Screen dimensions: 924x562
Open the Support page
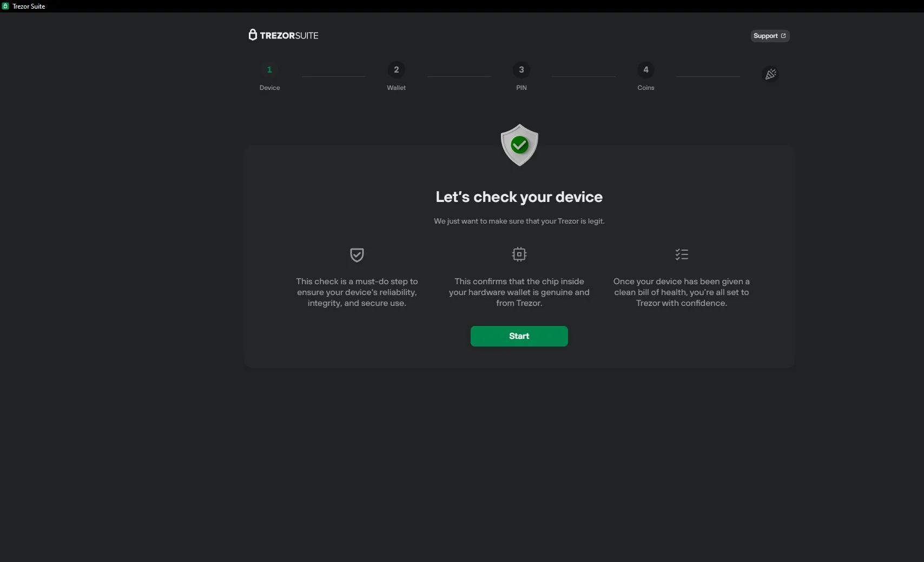pyautogui.click(x=766, y=36)
